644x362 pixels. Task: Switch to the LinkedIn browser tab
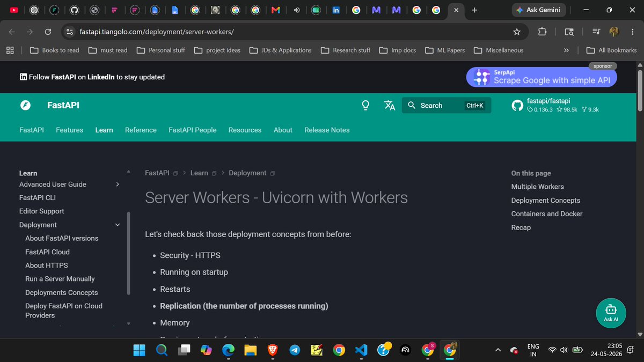tap(336, 10)
